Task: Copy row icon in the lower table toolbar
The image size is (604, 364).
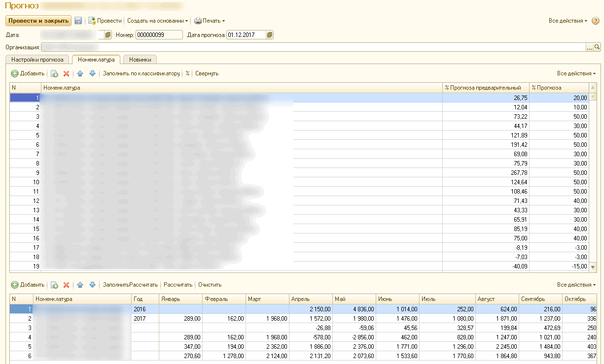Action: 54,285
